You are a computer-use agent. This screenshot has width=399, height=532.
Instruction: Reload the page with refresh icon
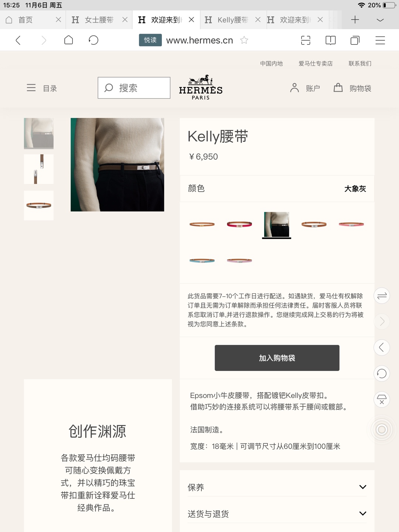(x=93, y=40)
